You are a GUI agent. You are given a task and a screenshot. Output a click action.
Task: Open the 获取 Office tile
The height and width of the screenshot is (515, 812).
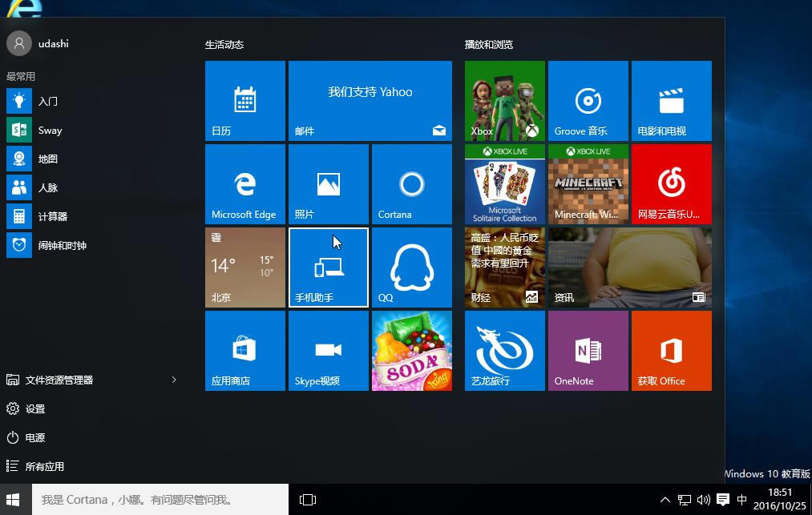tap(672, 351)
